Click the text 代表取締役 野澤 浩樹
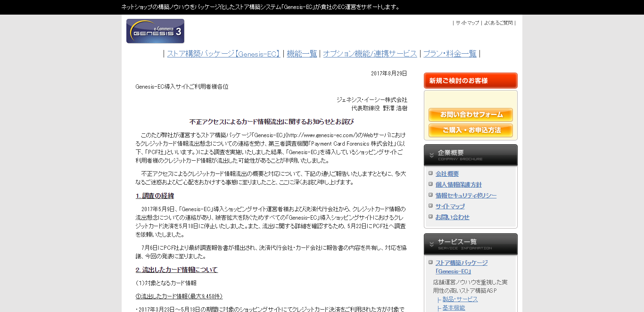Image resolution: width=644 pixels, height=312 pixels. 380,108
